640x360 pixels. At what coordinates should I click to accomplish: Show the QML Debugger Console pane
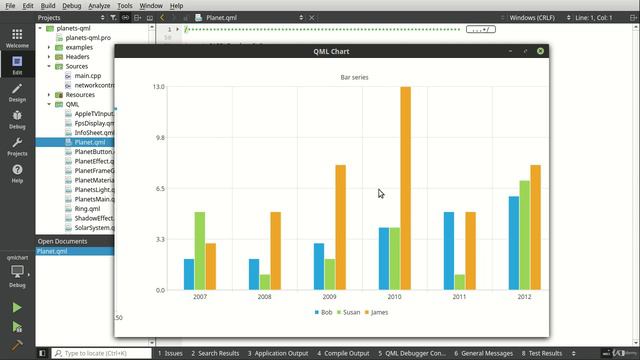point(412,353)
